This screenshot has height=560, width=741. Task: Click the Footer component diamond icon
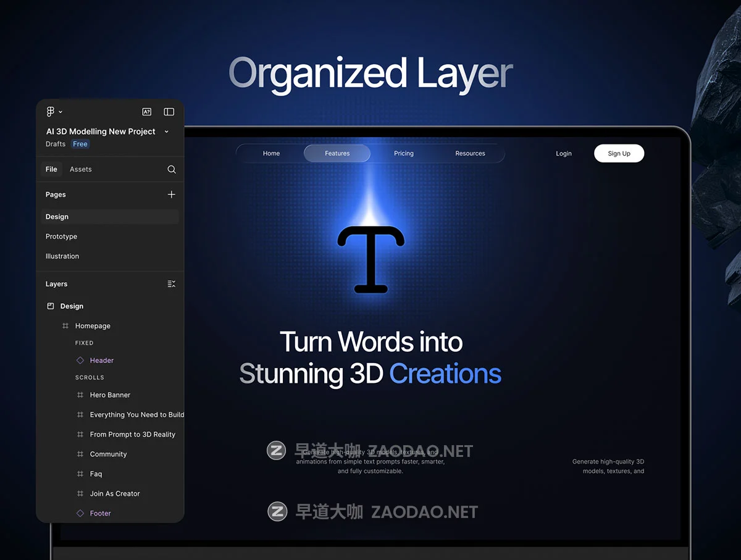[x=80, y=514]
